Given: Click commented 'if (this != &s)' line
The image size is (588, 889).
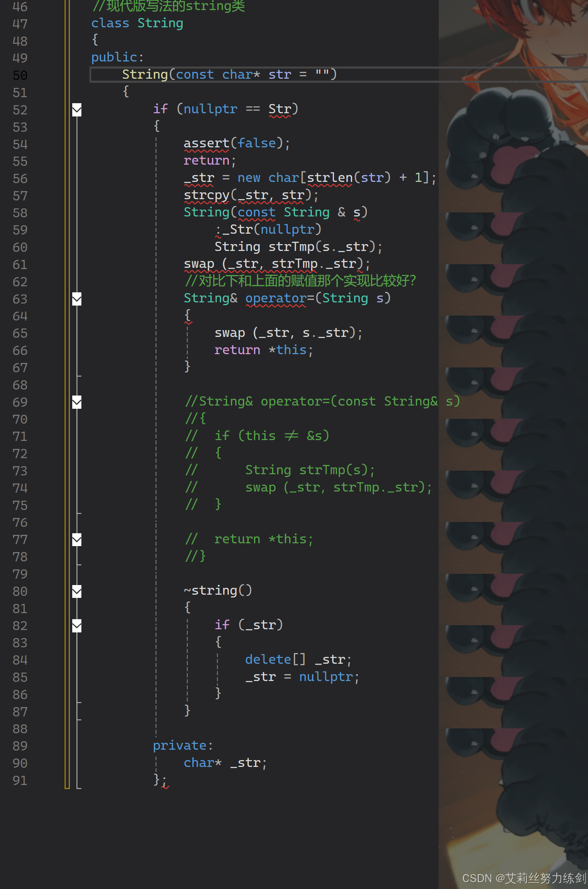Looking at the screenshot, I should (x=272, y=436).
